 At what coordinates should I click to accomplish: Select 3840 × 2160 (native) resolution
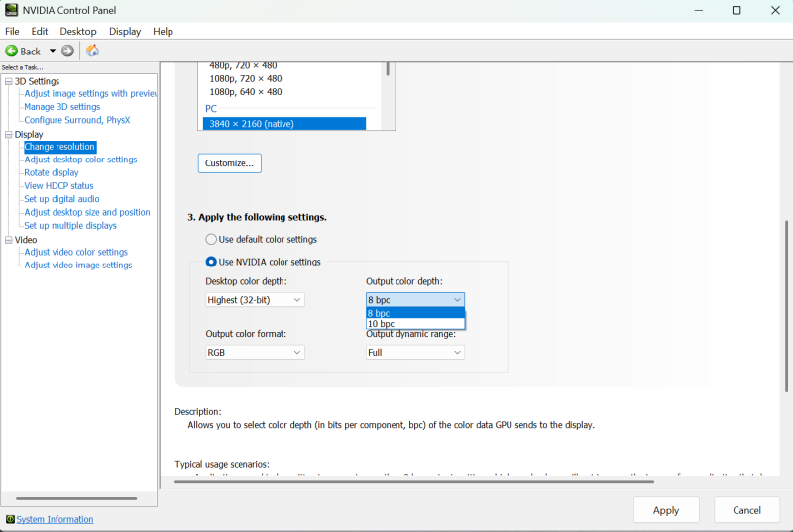[284, 124]
